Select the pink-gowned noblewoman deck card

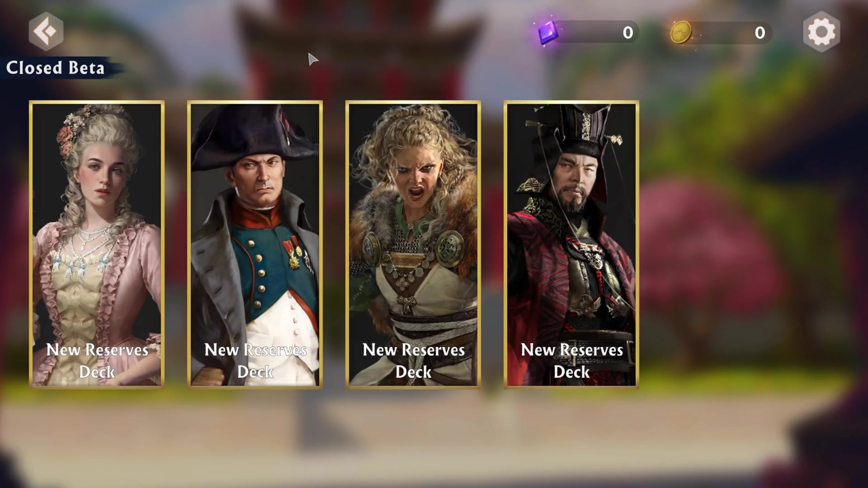point(97,244)
